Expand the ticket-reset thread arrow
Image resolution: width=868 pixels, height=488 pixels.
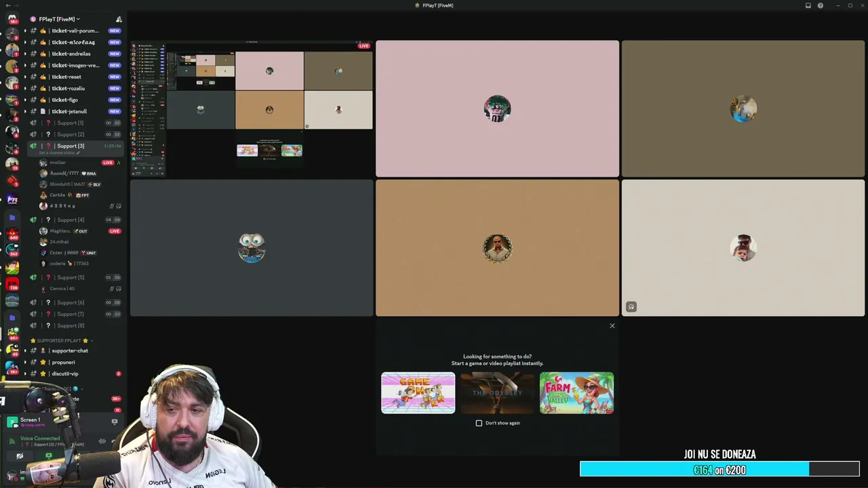[25, 77]
